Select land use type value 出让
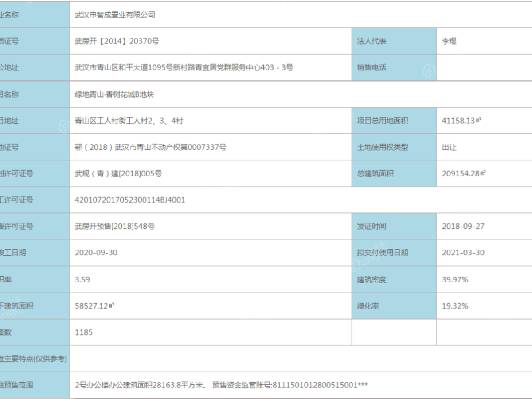Image resolution: width=532 pixels, height=399 pixels. pos(449,147)
